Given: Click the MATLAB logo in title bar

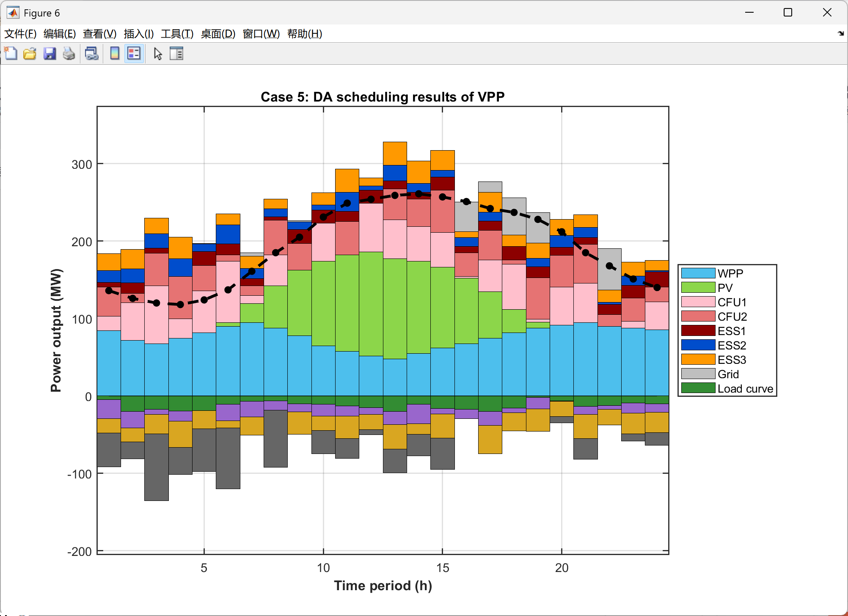Looking at the screenshot, I should pyautogui.click(x=13, y=13).
